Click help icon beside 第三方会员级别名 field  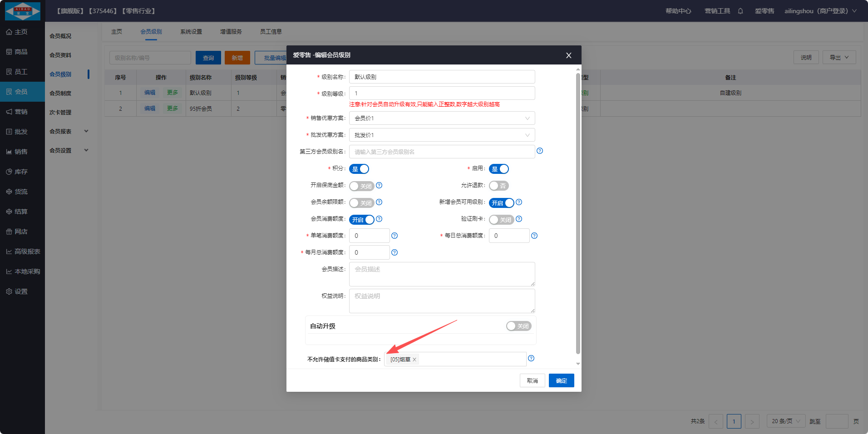pos(540,151)
